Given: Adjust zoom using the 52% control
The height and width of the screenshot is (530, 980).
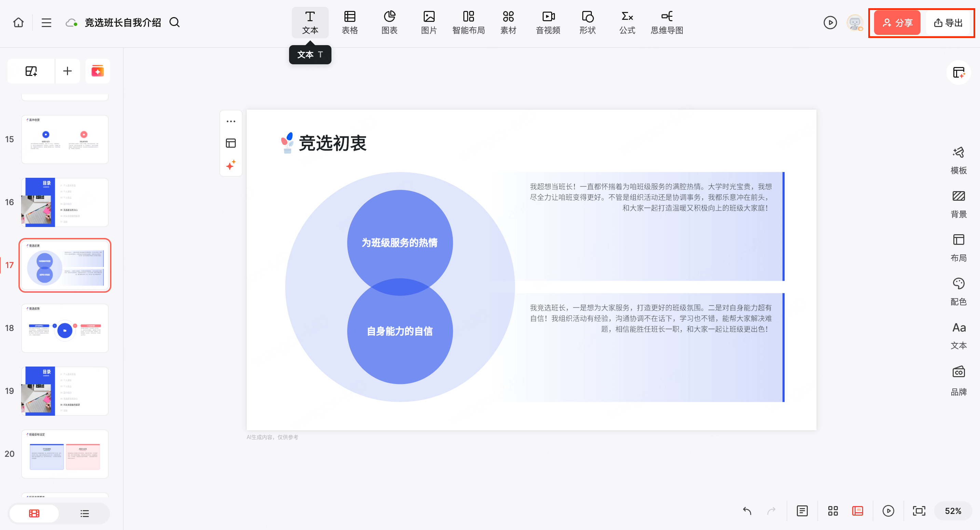Looking at the screenshot, I should point(952,511).
